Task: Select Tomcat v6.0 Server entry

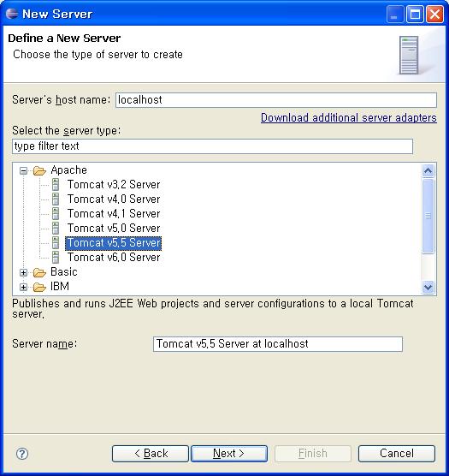Action: click(x=114, y=258)
